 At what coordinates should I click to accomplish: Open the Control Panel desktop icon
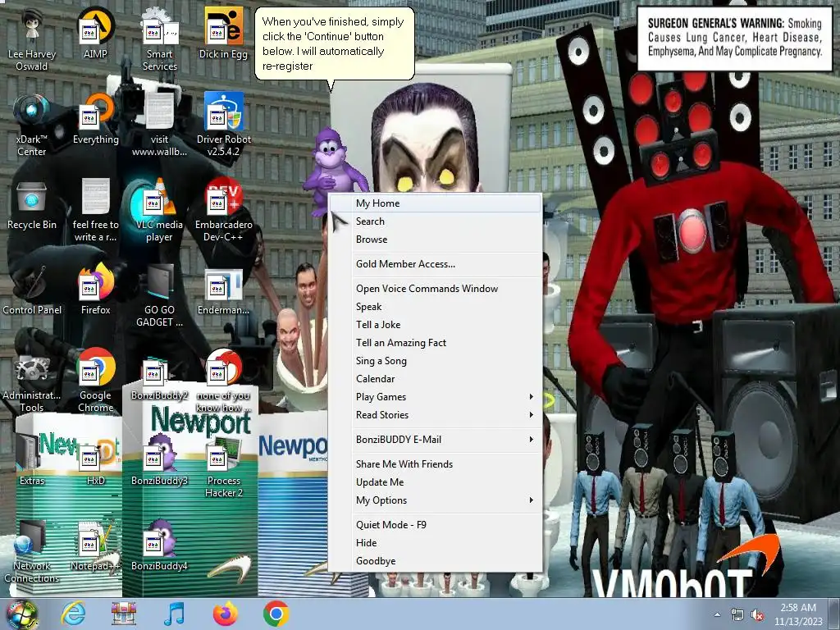32,290
